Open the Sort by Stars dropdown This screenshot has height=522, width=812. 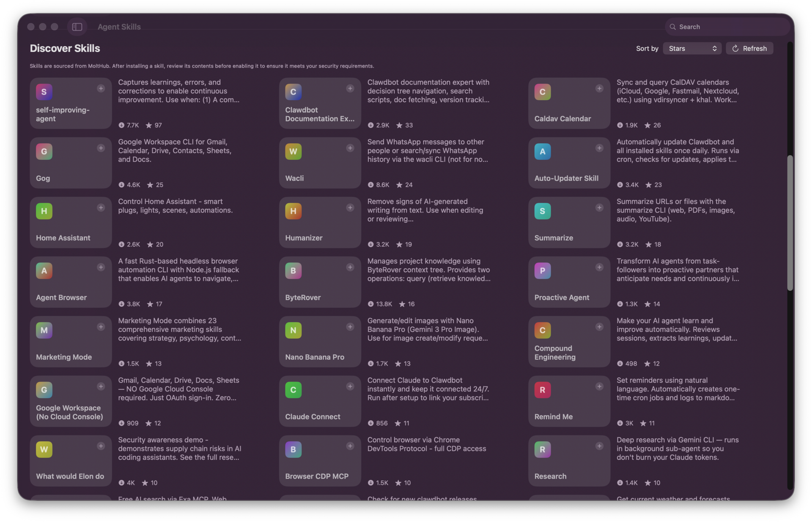pyautogui.click(x=692, y=48)
